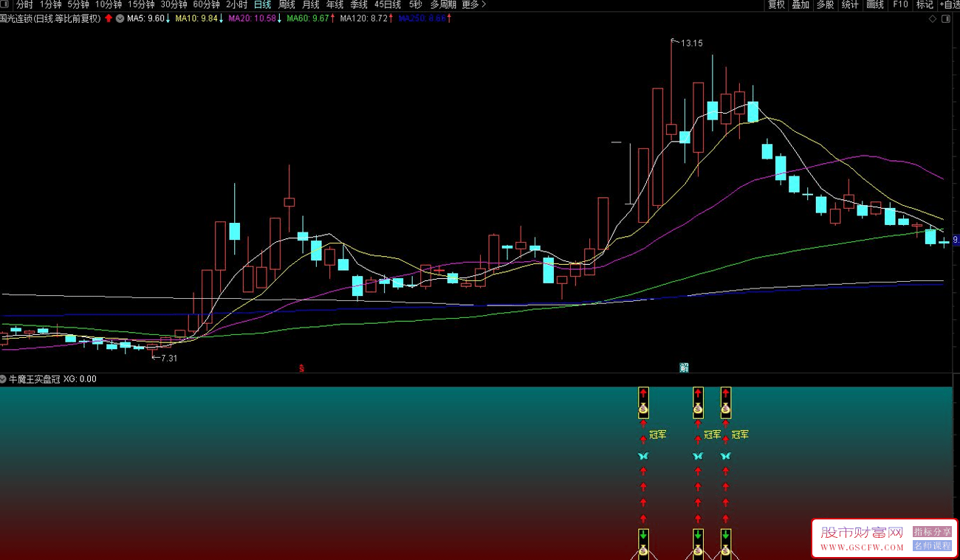Toggle the side panel icon at chart top right
The height and width of the screenshot is (560, 960).
click(947, 19)
